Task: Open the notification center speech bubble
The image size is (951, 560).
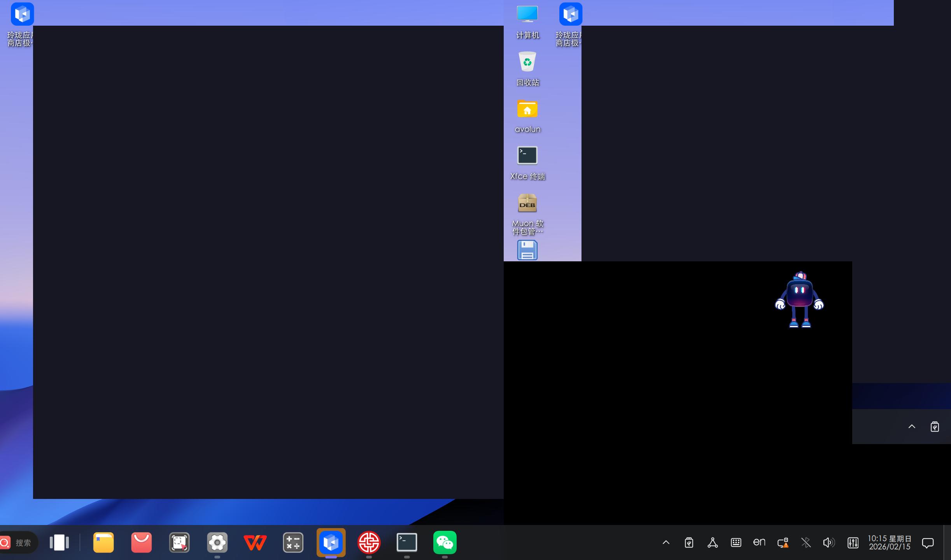Action: [x=928, y=543]
